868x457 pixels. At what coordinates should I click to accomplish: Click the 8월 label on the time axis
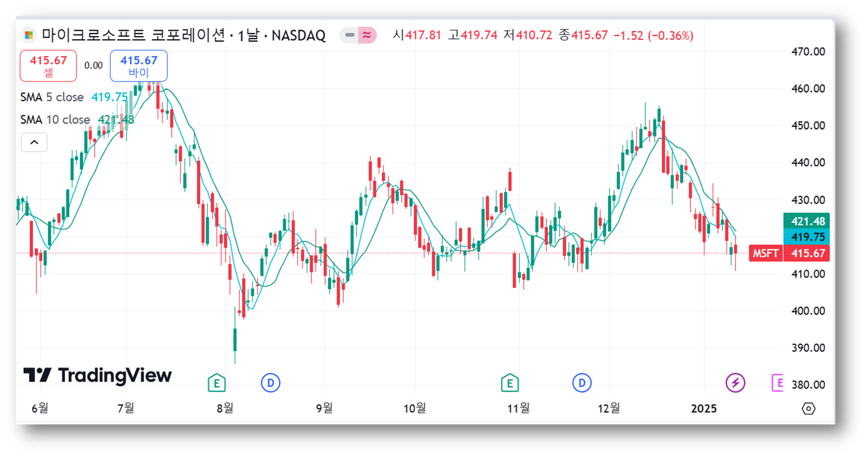point(225,408)
